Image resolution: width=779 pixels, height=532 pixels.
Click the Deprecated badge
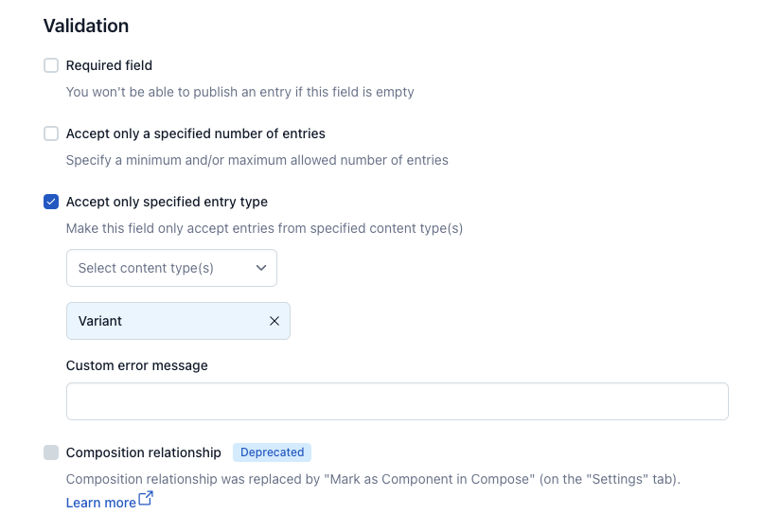[272, 452]
